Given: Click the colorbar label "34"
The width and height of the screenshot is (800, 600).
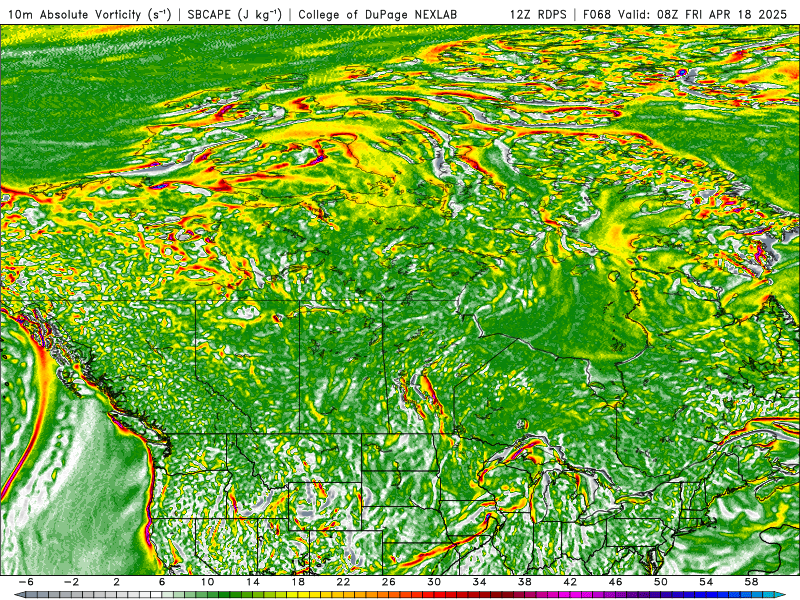Looking at the screenshot, I should click(x=479, y=582).
